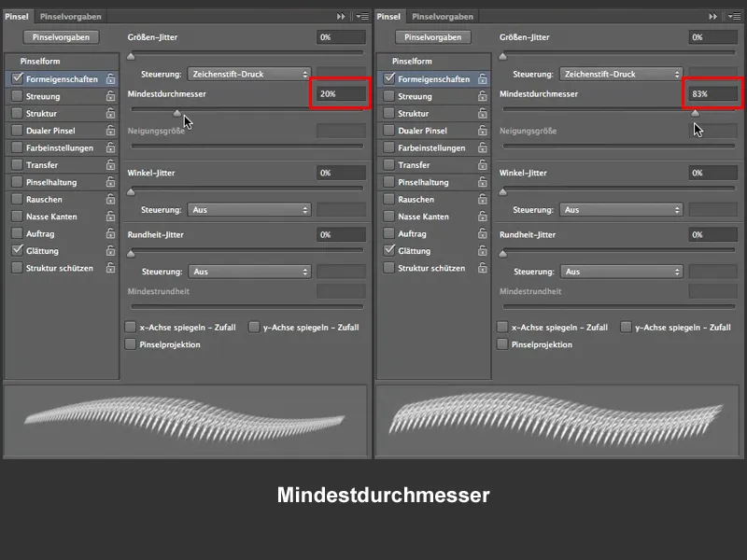Screen dimensions: 747x560
Task: Click Pinselhaltung lock icon in left panel
Action: coord(110,181)
